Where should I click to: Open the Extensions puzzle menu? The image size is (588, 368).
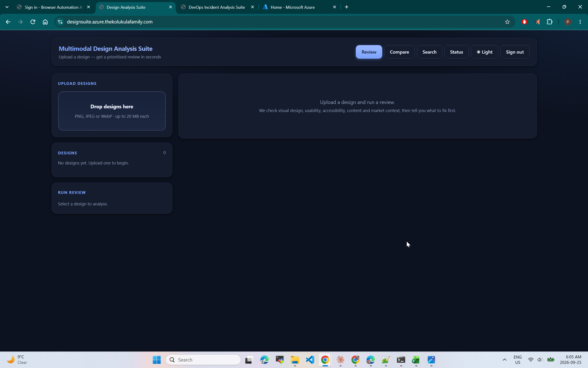(x=550, y=22)
